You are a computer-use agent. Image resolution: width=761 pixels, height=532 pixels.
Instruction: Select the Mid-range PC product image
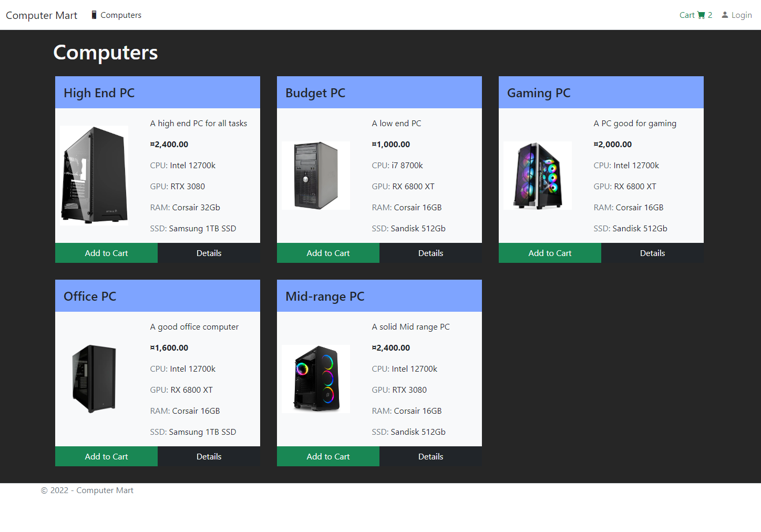(x=316, y=379)
